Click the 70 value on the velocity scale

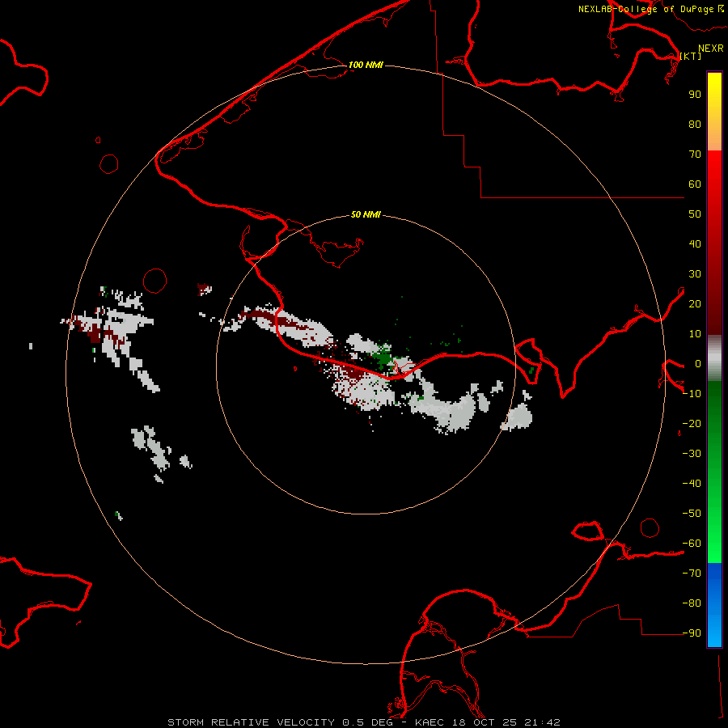click(x=695, y=154)
